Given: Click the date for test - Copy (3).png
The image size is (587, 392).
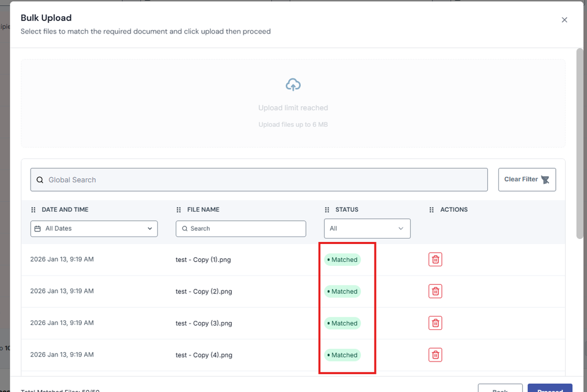Looking at the screenshot, I should point(62,323).
